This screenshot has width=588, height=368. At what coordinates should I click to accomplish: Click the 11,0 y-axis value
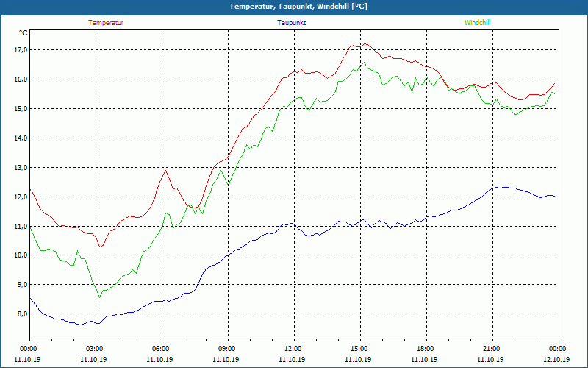(x=21, y=226)
